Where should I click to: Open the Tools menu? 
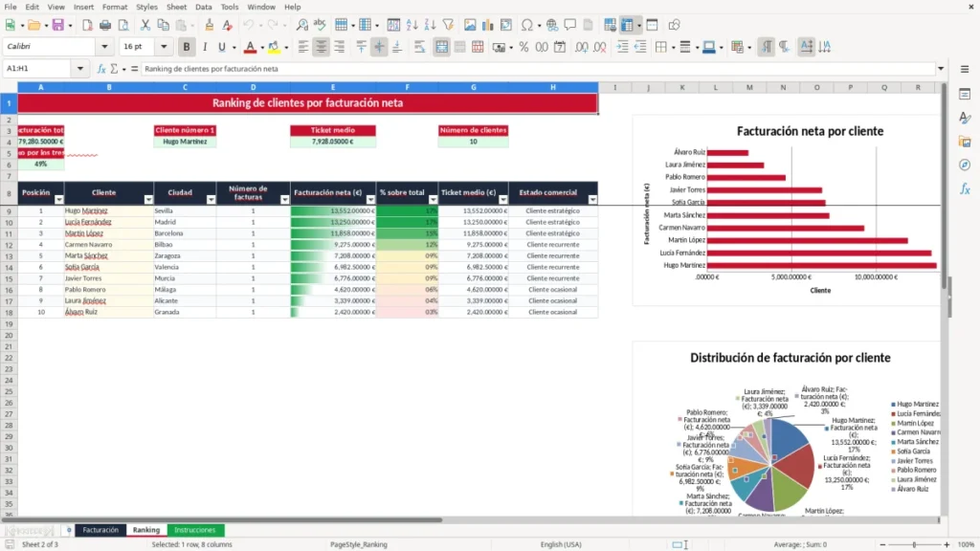coord(230,7)
